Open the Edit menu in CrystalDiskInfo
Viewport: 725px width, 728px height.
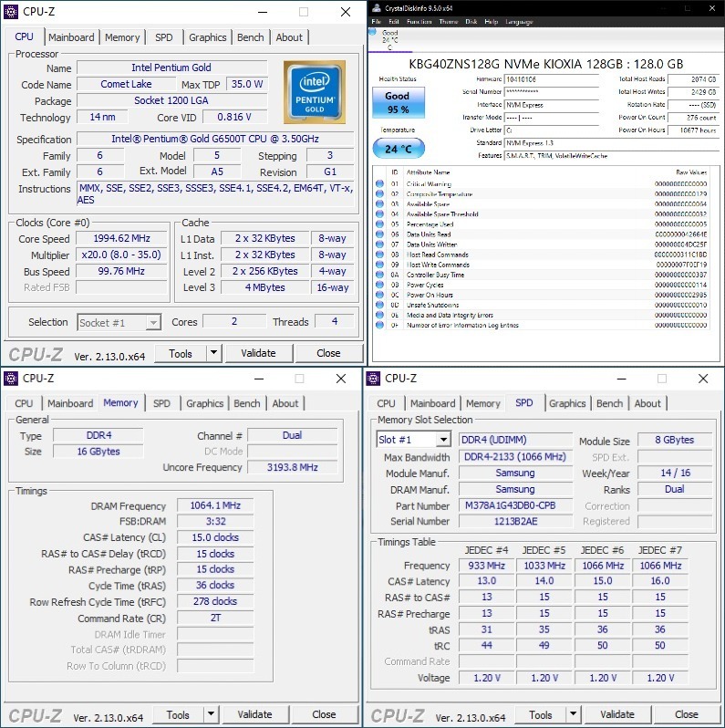[394, 21]
